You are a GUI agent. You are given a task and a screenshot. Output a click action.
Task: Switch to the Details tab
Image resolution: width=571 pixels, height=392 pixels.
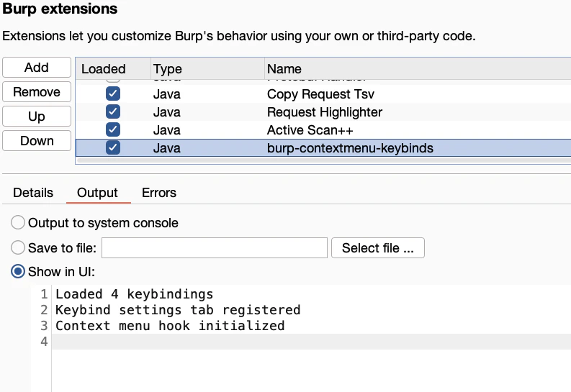[x=33, y=193]
